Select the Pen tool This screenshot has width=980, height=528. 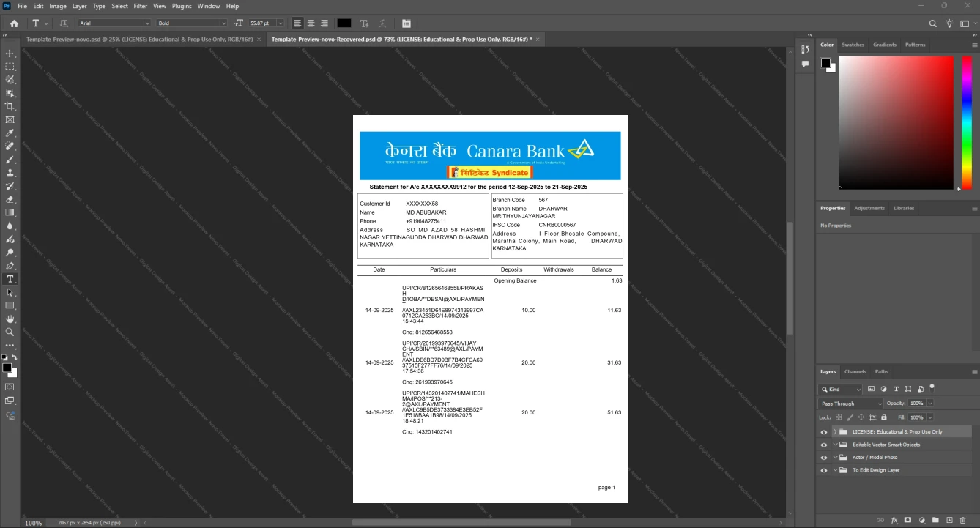point(10,266)
